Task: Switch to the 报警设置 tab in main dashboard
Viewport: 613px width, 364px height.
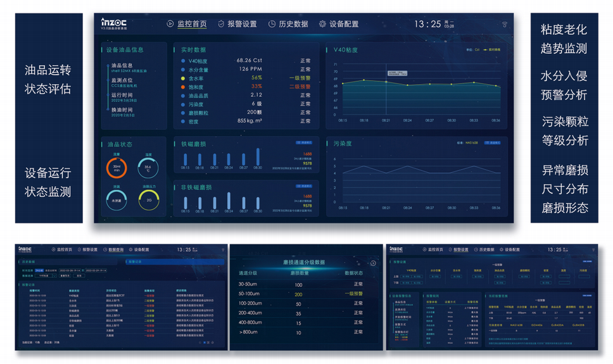Action: (242, 24)
